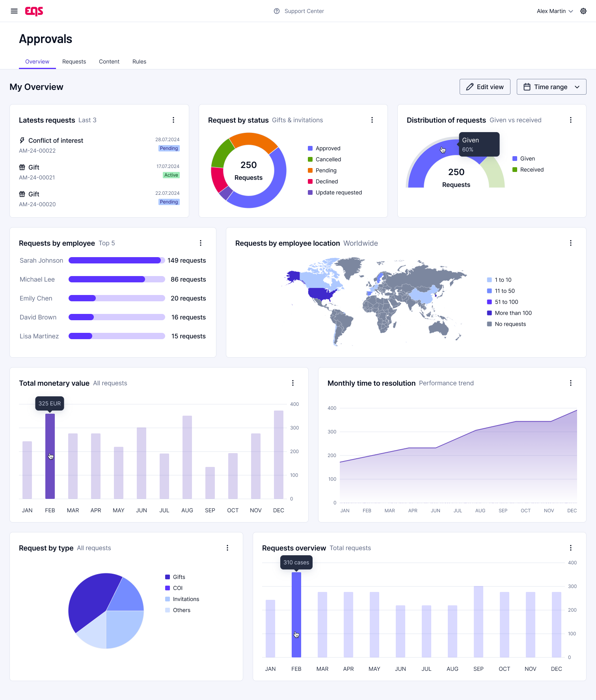Click the calendar icon in Time range

[527, 87]
